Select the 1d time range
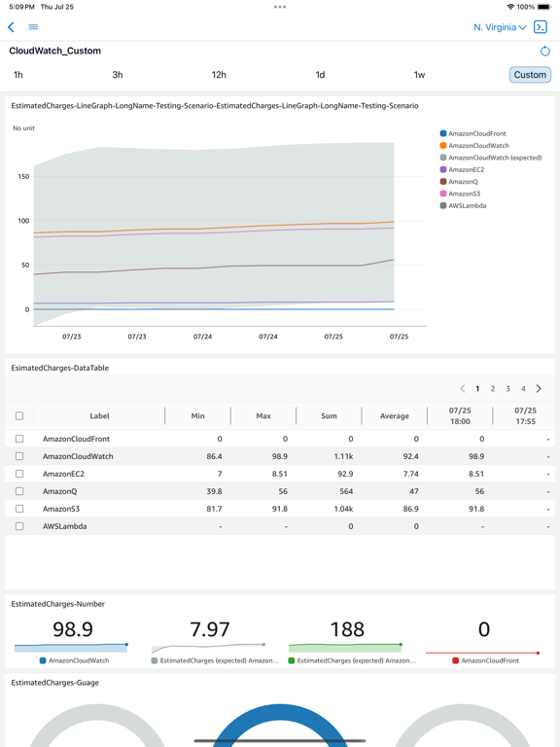This screenshot has width=560, height=747. 320,75
